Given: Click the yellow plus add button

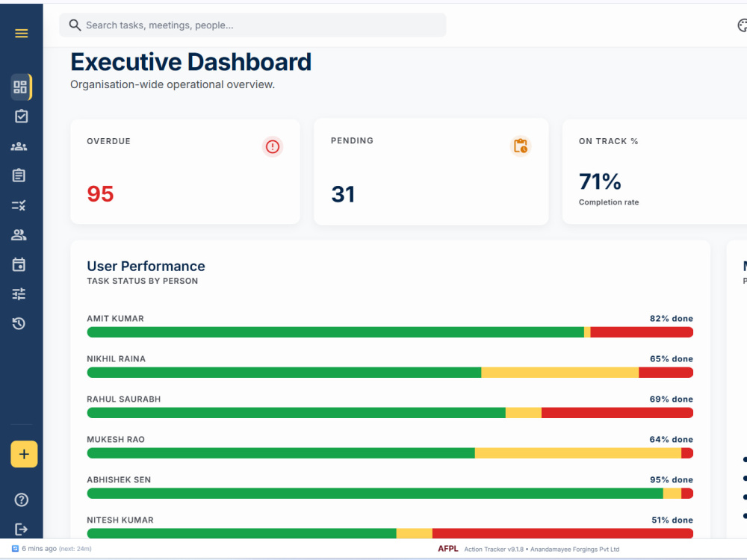Looking at the screenshot, I should tap(24, 454).
